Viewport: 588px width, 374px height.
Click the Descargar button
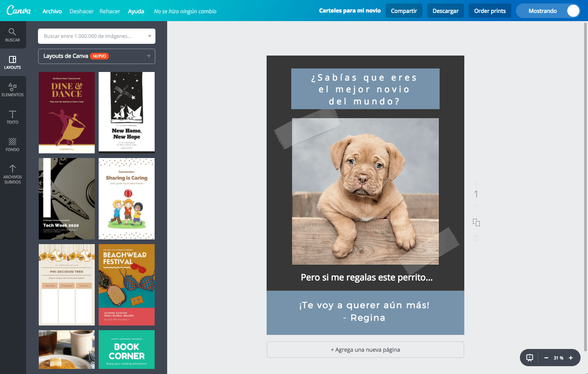(x=445, y=11)
